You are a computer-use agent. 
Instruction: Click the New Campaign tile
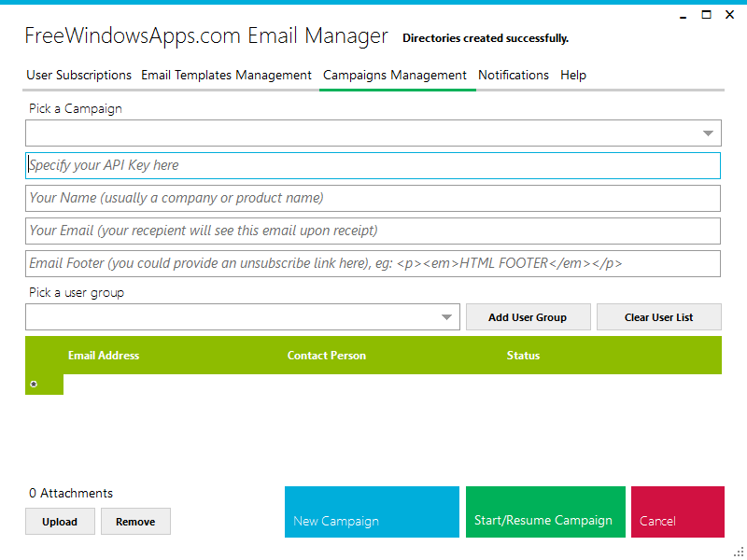372,511
